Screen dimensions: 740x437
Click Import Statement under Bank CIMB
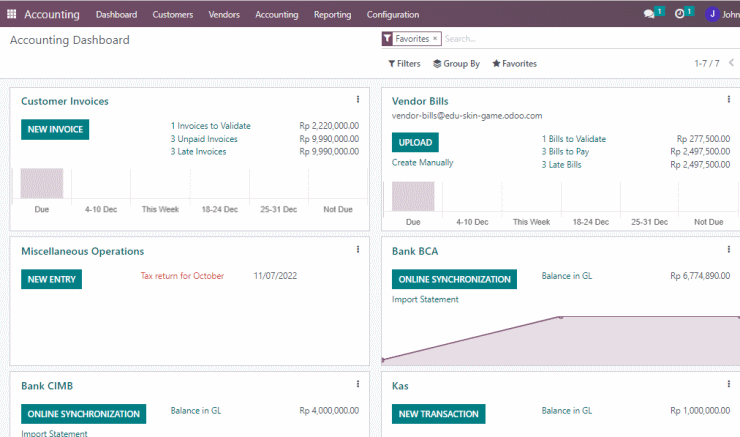pos(54,433)
